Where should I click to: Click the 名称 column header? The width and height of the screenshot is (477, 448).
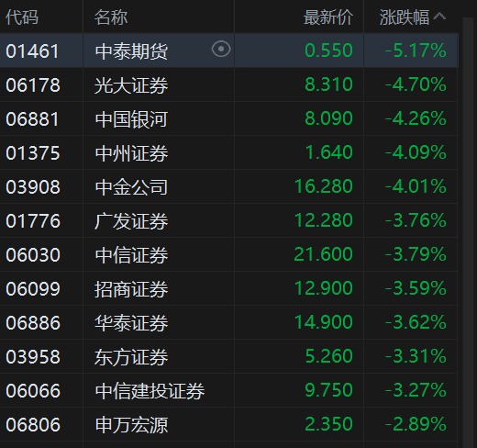point(111,17)
